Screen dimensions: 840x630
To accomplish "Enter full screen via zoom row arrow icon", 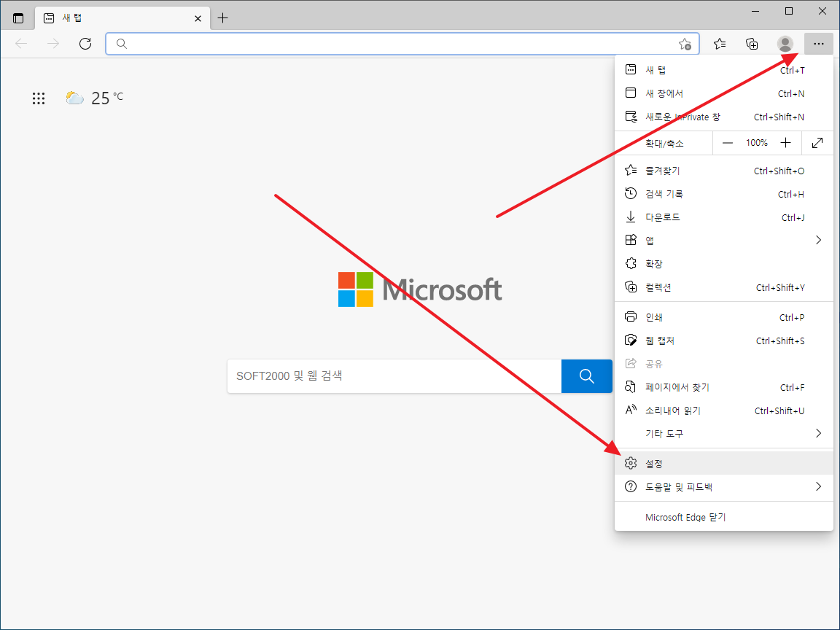I will click(x=817, y=143).
